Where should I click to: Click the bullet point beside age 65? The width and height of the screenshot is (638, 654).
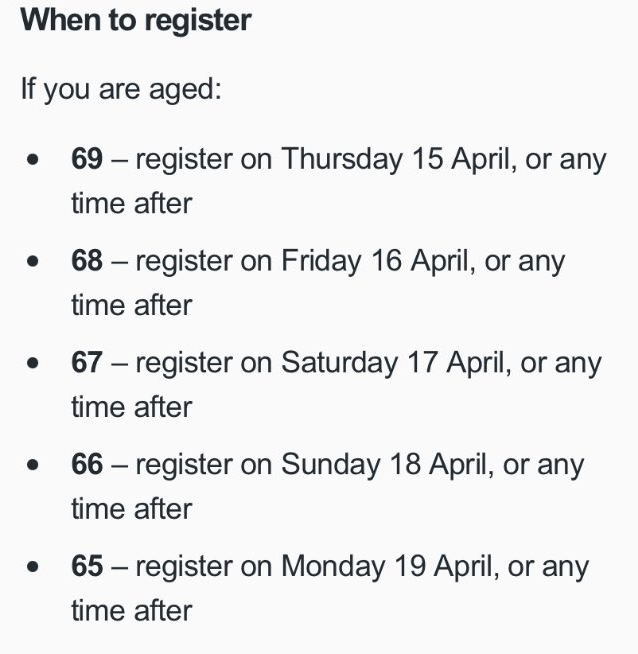pyautogui.click(x=33, y=566)
